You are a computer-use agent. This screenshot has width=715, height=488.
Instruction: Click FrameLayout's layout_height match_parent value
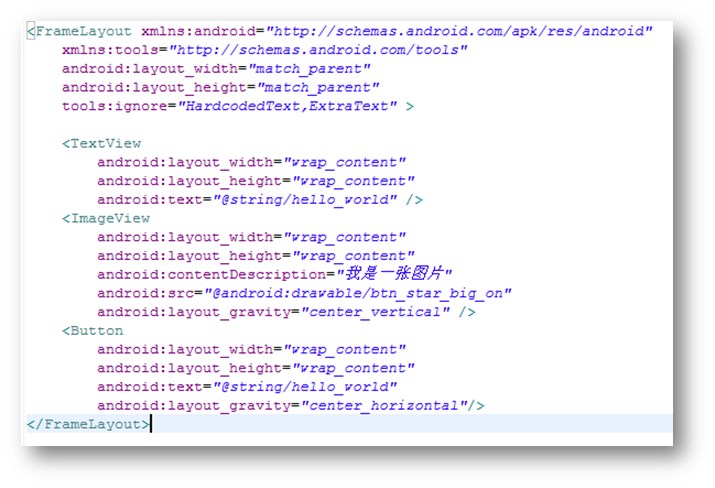318,88
